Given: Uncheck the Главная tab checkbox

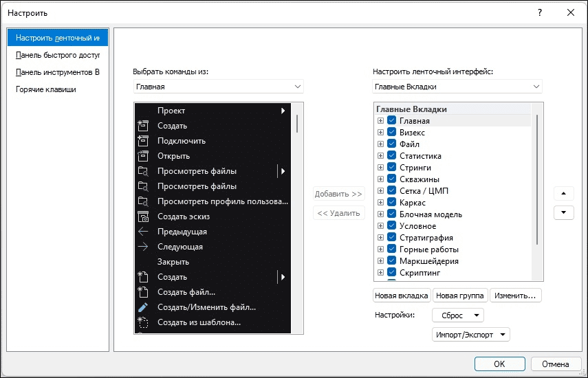Looking at the screenshot, I should click(x=391, y=120).
